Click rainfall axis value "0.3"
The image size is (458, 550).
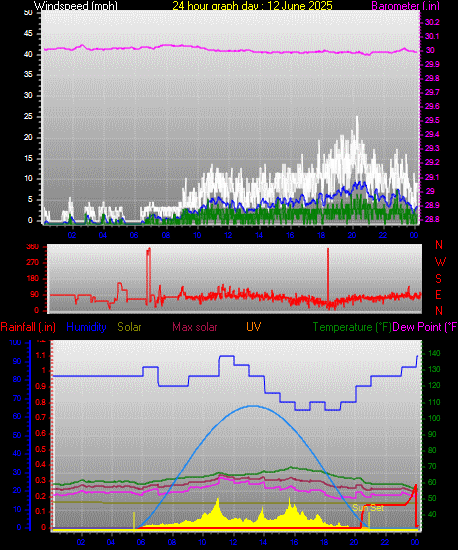point(41,480)
